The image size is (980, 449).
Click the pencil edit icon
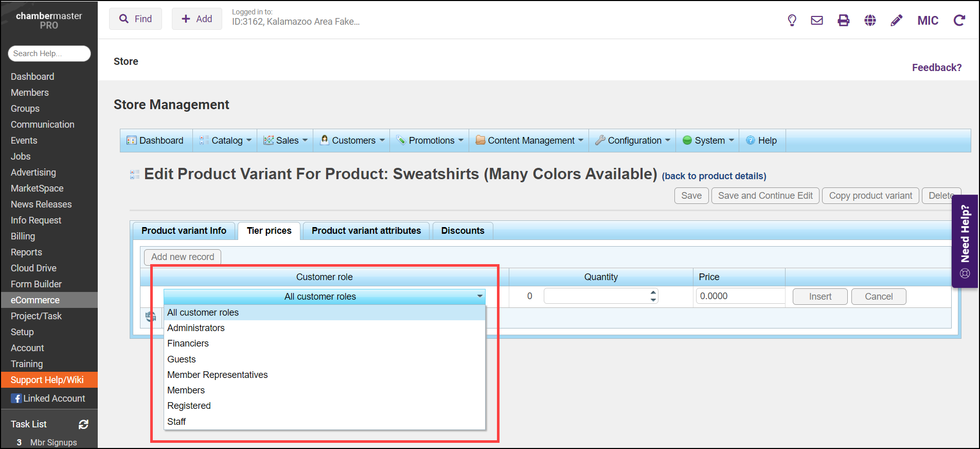coord(896,21)
